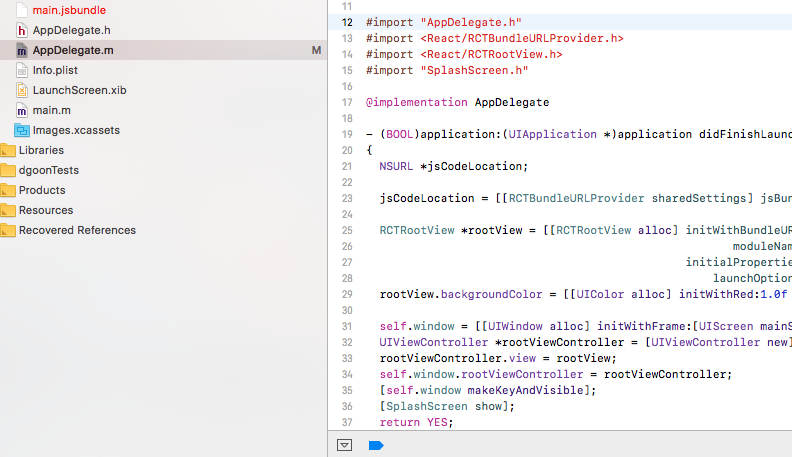Click the Recovered References folder icon
The height and width of the screenshot is (457, 792).
point(8,230)
